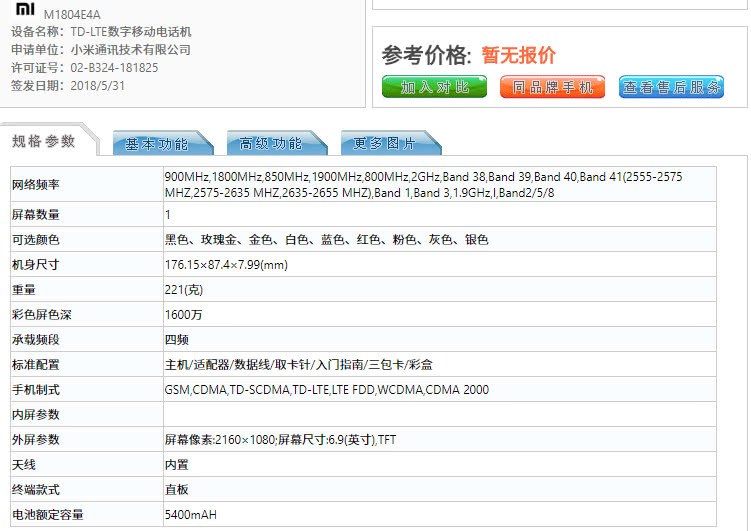Click the 重量 row label
The image size is (751, 531).
(x=23, y=290)
